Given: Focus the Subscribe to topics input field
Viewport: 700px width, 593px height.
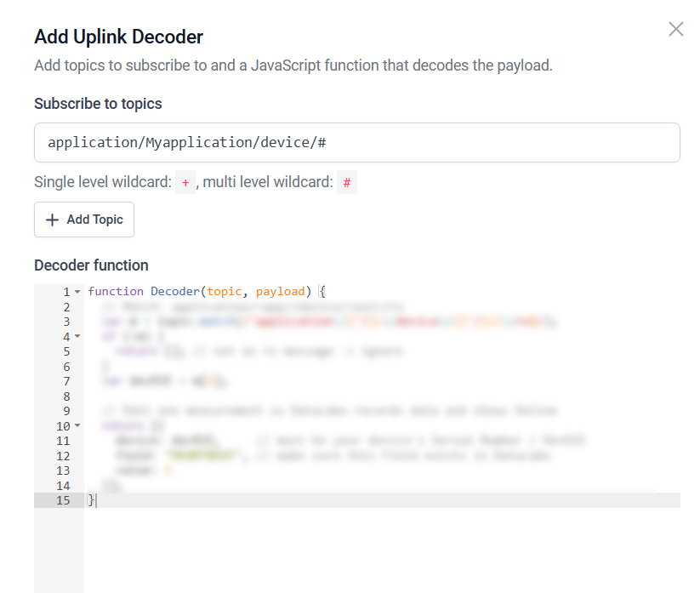Looking at the screenshot, I should tap(356, 142).
